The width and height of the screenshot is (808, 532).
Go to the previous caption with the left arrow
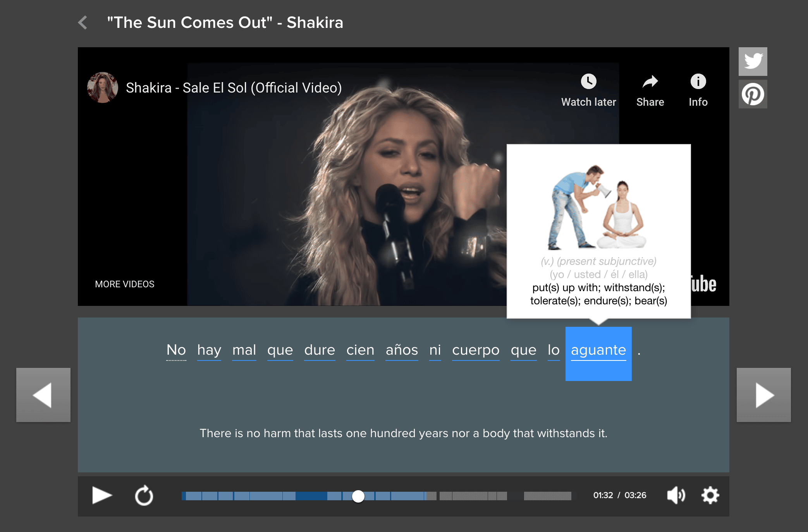(43, 395)
